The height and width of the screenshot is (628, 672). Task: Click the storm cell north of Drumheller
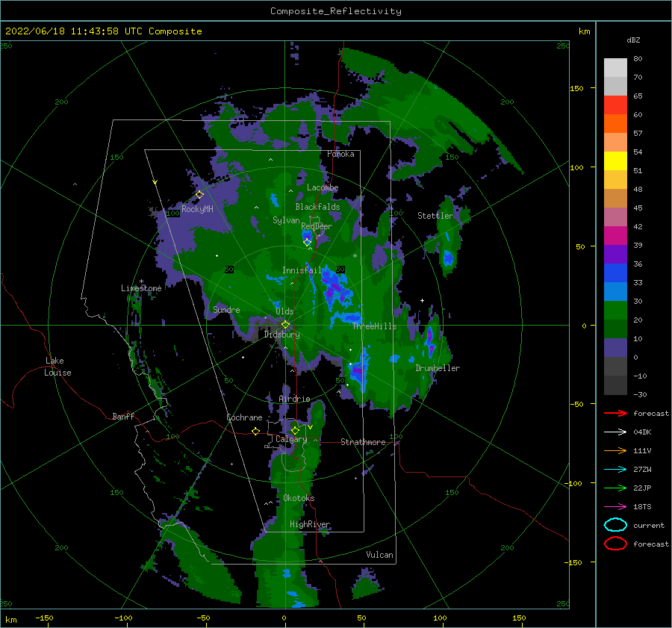[x=430, y=342]
